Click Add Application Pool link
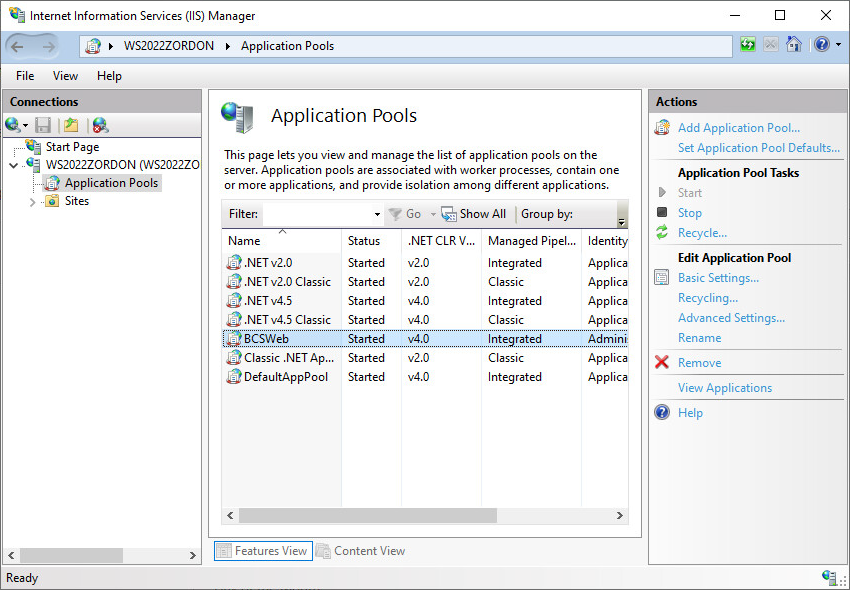The image size is (850, 590). [x=738, y=128]
